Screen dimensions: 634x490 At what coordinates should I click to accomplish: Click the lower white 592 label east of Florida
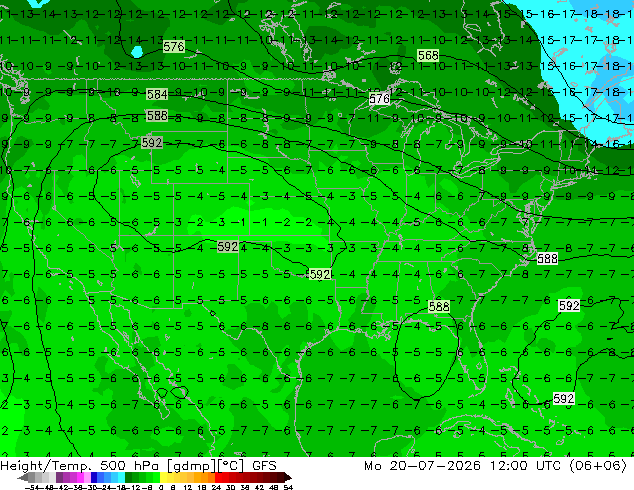tap(563, 399)
